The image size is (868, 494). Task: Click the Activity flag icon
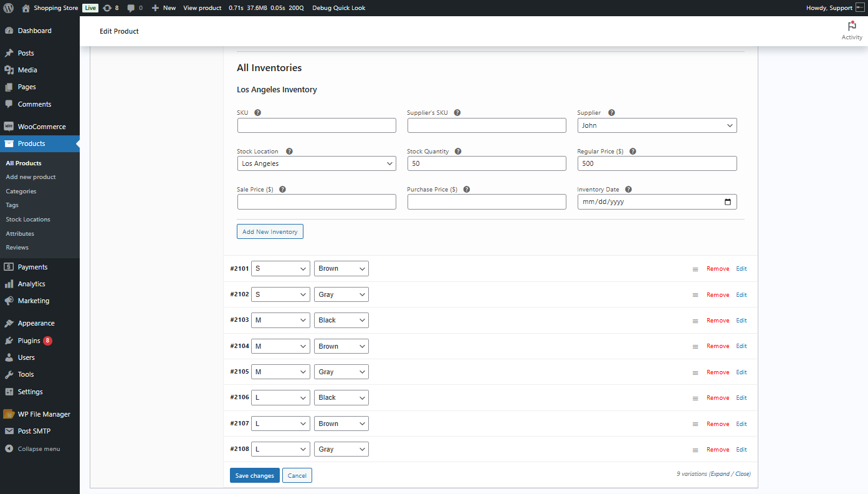(852, 26)
